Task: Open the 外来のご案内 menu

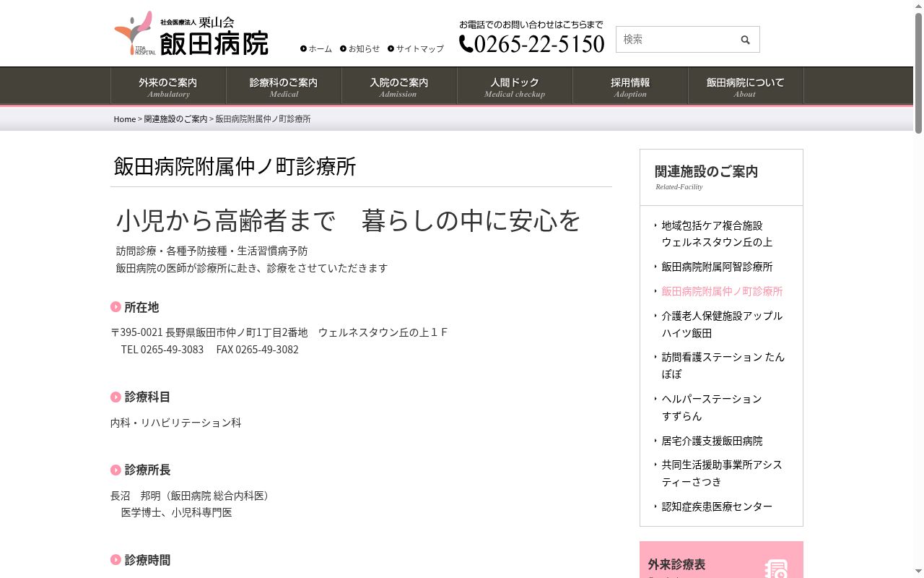Action: 168,87
